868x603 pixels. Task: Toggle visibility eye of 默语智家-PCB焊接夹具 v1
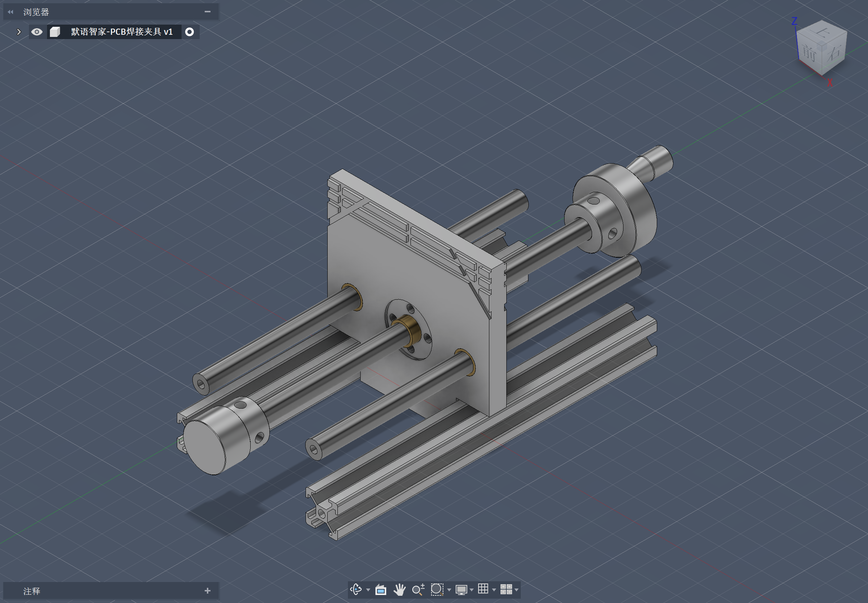pyautogui.click(x=37, y=32)
